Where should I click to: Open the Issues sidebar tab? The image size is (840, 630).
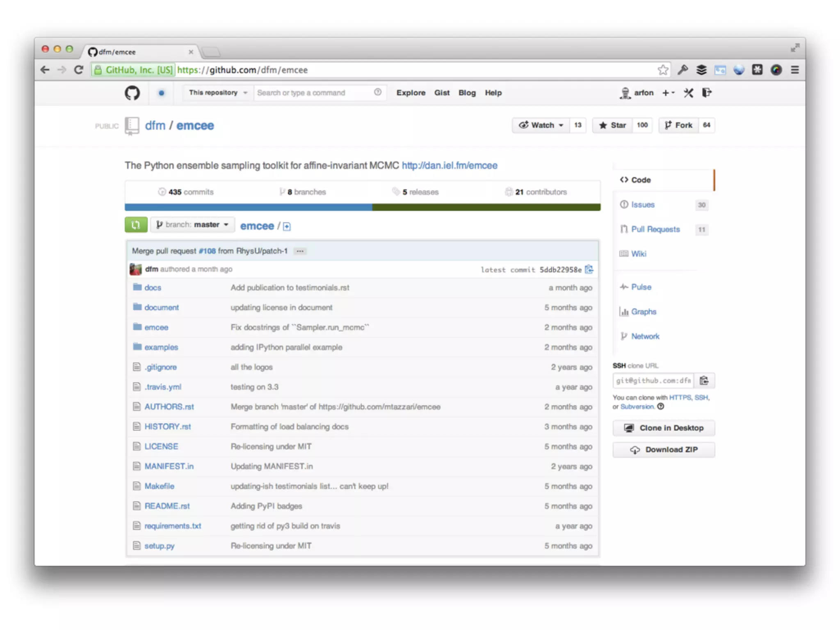(642, 205)
